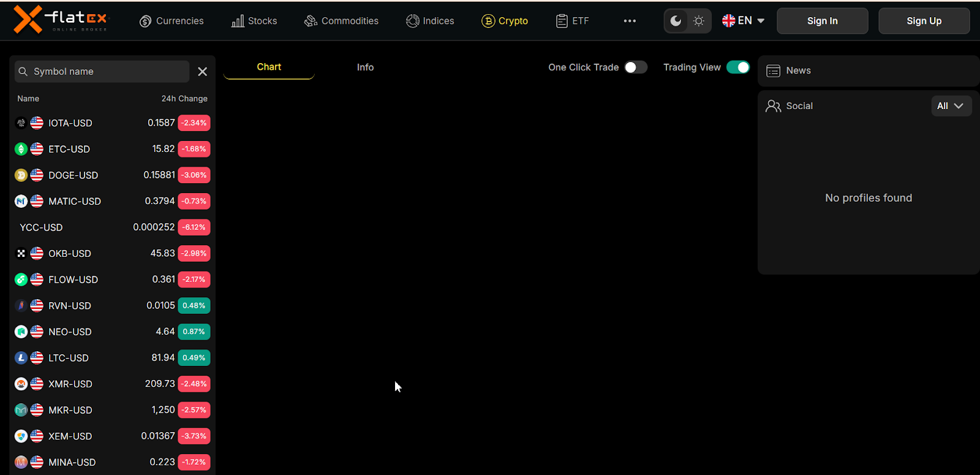Open the Crypto menu
Viewport: 980px width, 475px height.
505,21
